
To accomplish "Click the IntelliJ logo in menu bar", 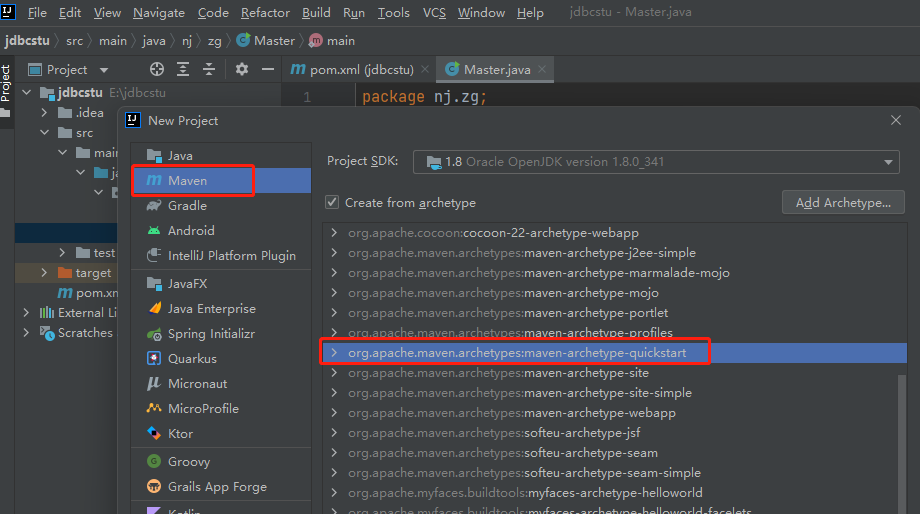I will coord(8,11).
